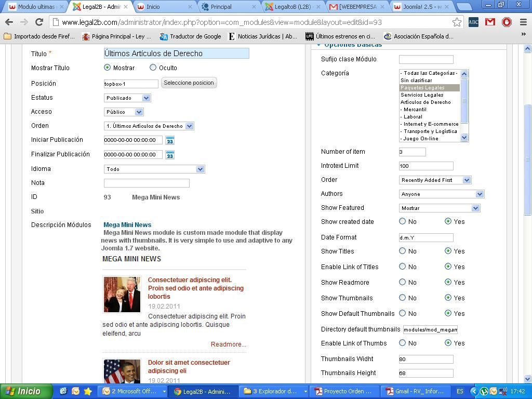Bookmark this page with the star icon
Image resolution: width=532 pixels, height=399 pixels.
[457, 22]
